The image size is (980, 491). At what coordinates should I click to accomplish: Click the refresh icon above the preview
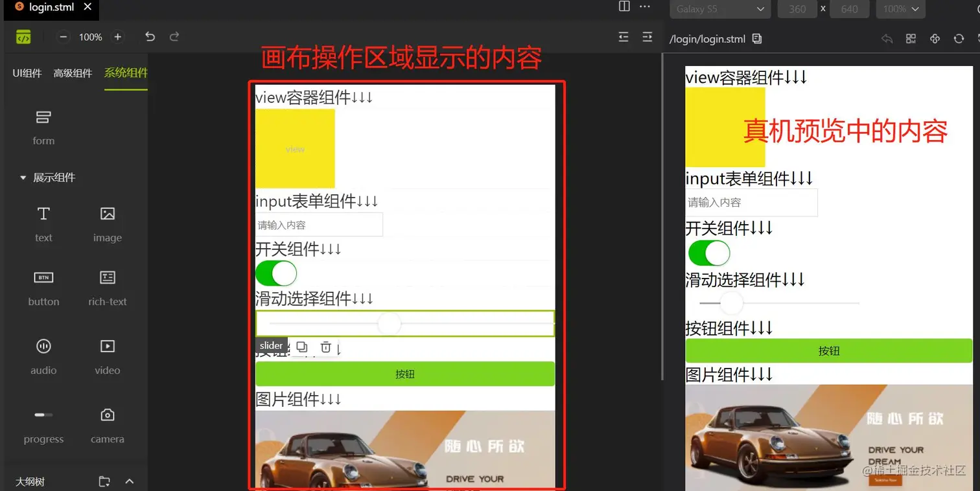pyautogui.click(x=959, y=38)
